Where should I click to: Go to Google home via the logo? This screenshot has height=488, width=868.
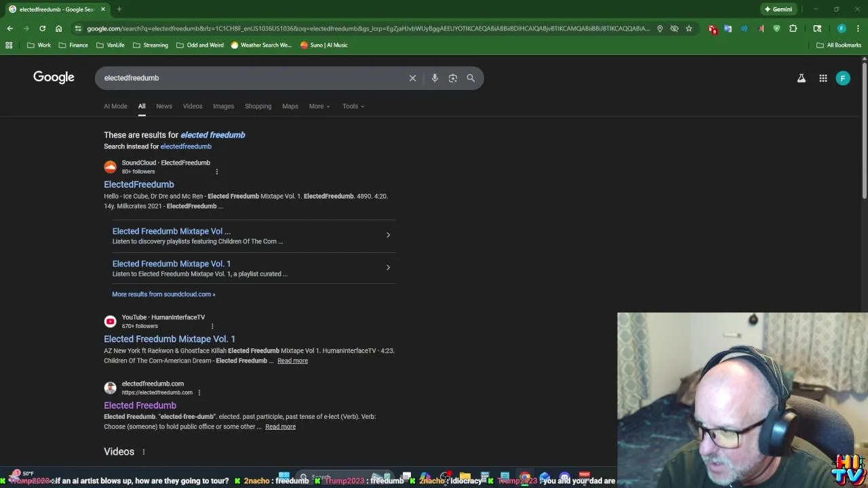point(54,77)
